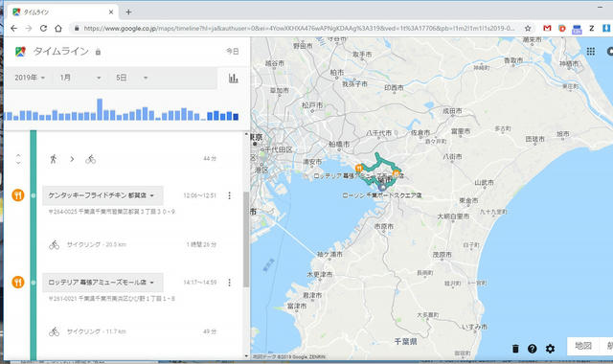Select the タイムライン browser tab
This screenshot has width=613, height=364.
pyautogui.click(x=60, y=12)
